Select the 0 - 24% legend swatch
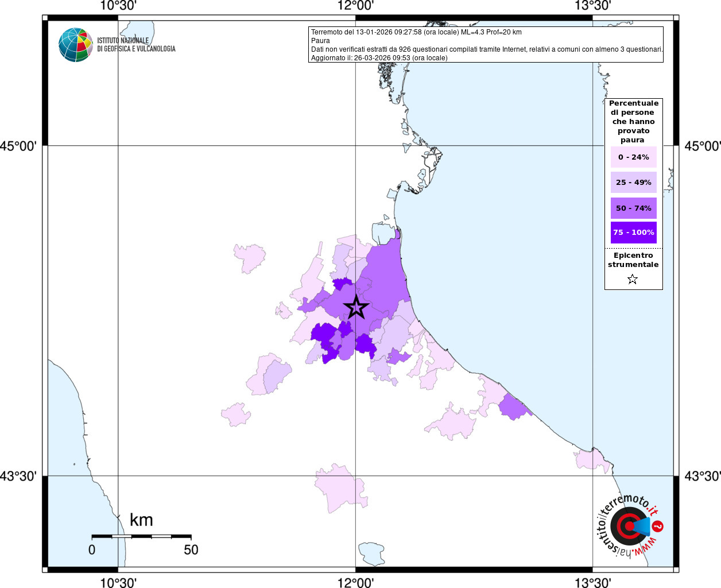 (x=633, y=157)
